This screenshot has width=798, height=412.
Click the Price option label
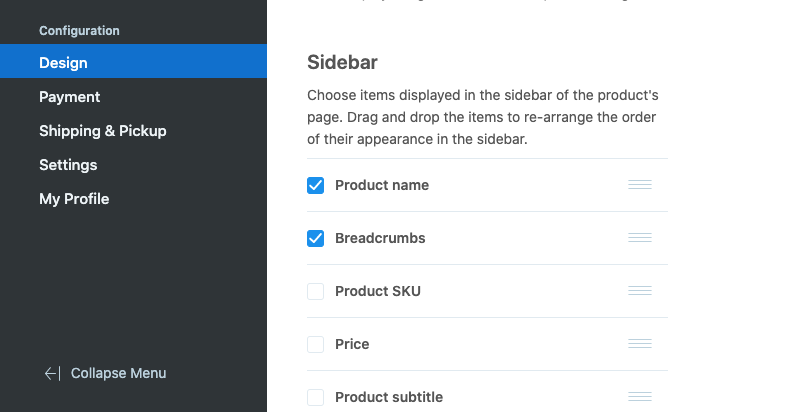point(352,344)
